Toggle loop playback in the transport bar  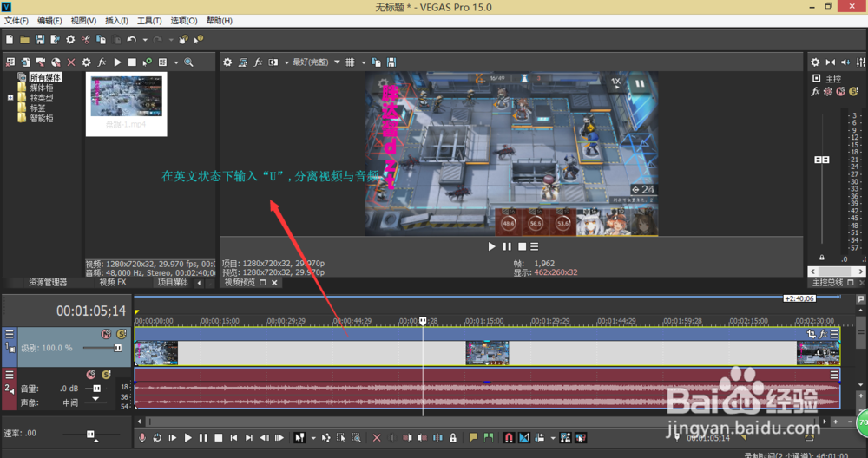click(x=157, y=438)
